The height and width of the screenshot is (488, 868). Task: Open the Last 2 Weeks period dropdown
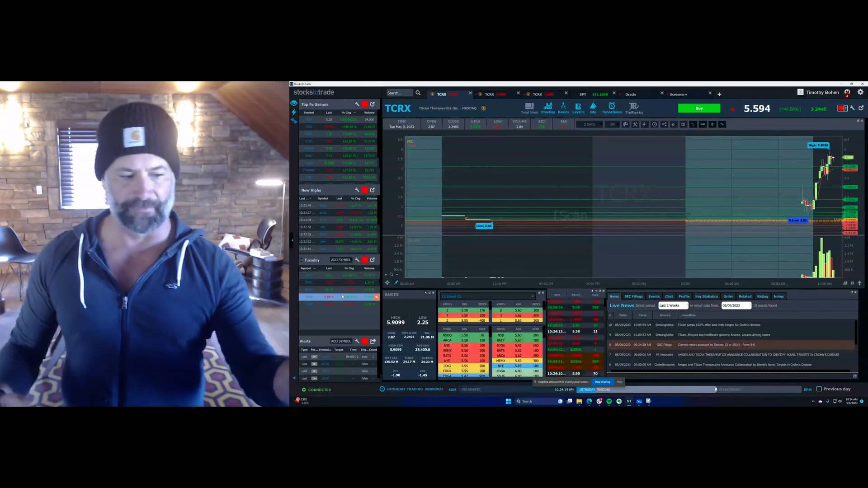click(672, 305)
